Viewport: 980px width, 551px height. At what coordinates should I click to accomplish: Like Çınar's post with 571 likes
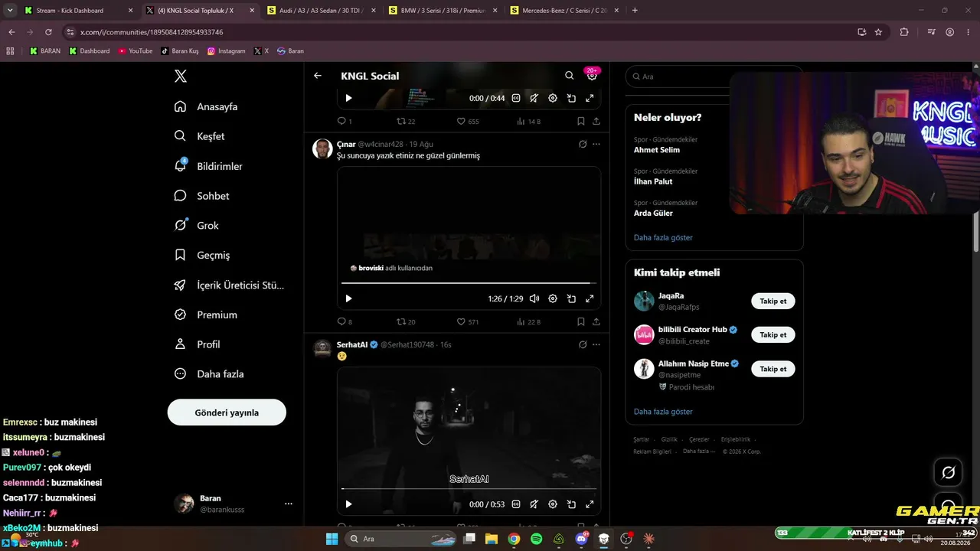(x=468, y=321)
